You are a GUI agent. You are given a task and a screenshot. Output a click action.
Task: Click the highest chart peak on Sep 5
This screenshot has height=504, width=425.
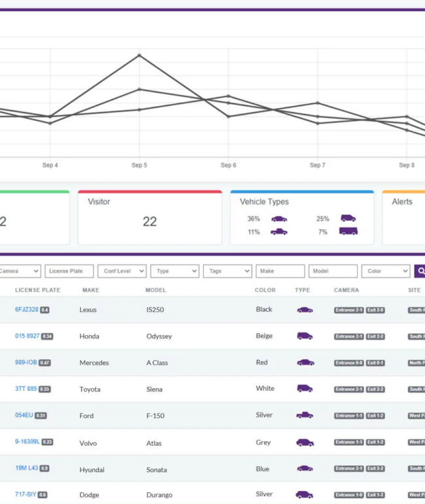(x=139, y=55)
